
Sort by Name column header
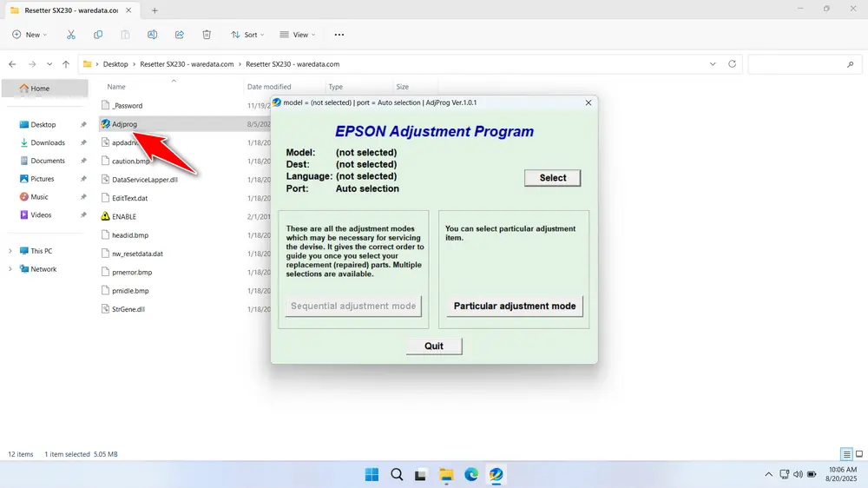point(116,87)
